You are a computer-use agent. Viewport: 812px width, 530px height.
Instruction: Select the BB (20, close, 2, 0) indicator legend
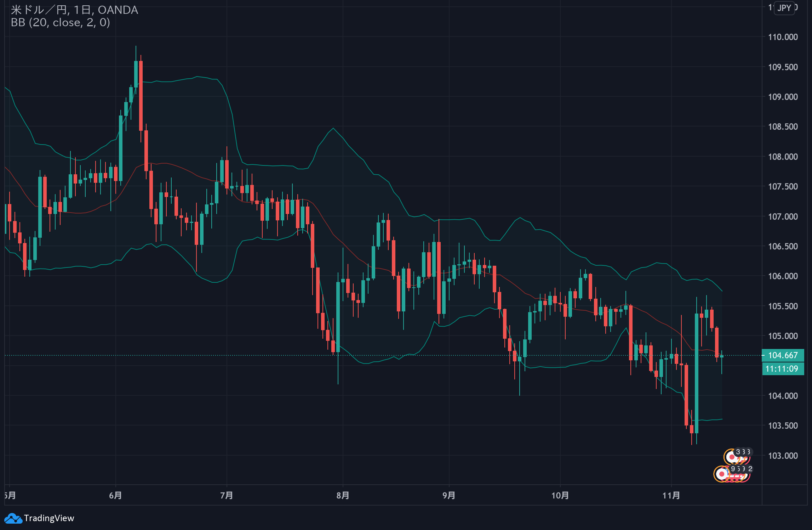[61, 23]
